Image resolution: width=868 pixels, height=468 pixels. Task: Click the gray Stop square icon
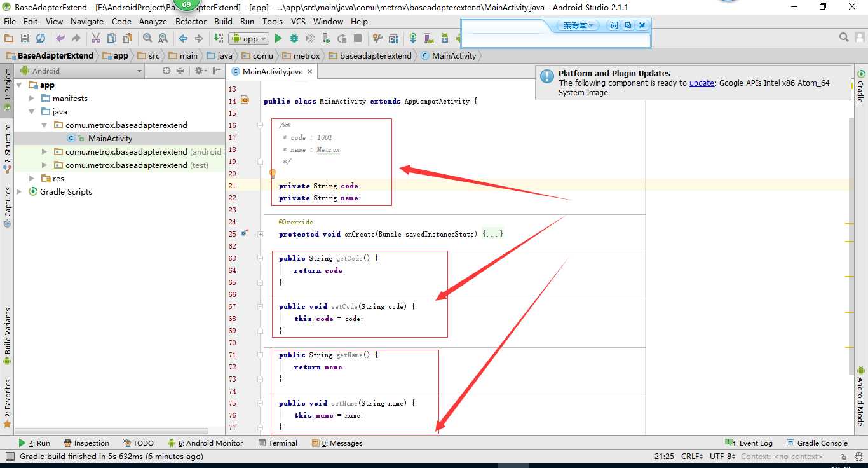(x=358, y=38)
